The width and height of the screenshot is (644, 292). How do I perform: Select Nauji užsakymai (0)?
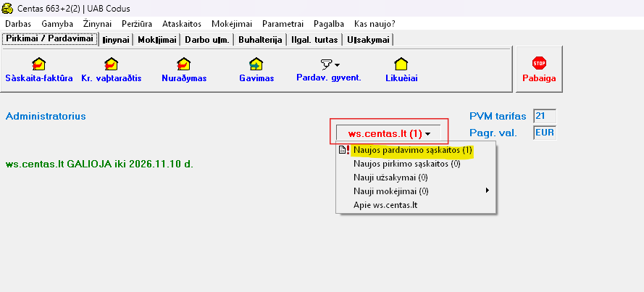[416, 178]
